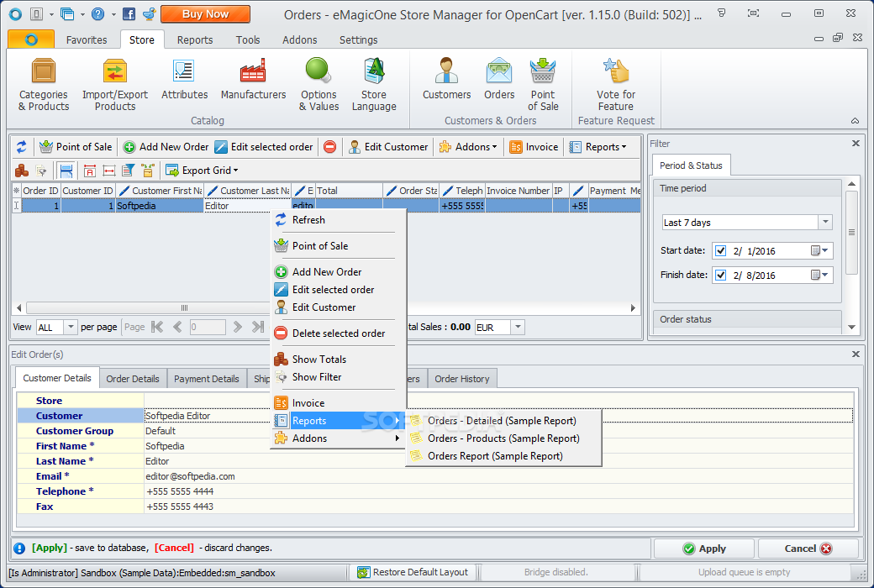This screenshot has height=588, width=874.
Task: Click the Twitter bird icon in title bar
Action: coord(150,14)
